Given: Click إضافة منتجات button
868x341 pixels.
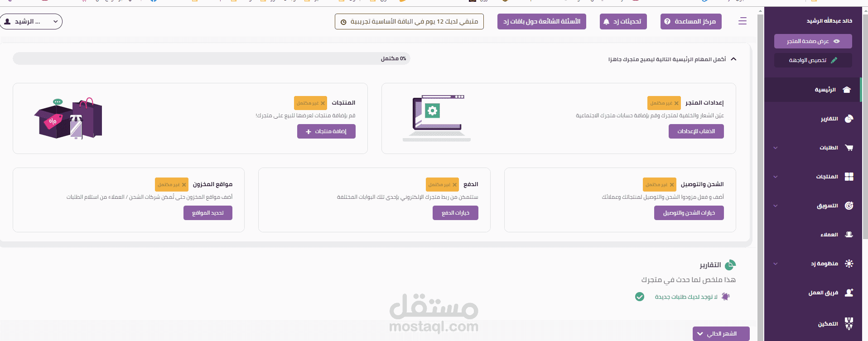Looking at the screenshot, I should pyautogui.click(x=326, y=131).
